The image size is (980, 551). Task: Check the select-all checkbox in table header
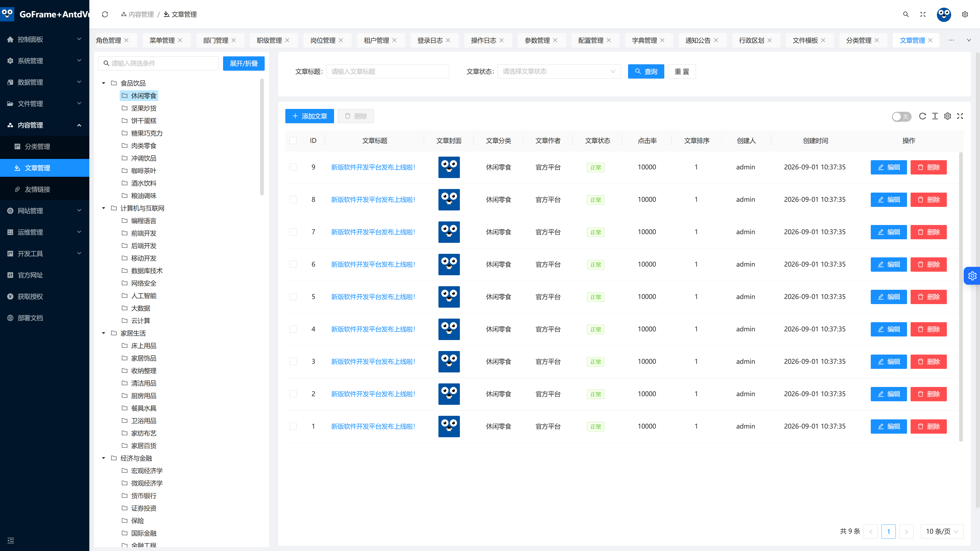pos(293,141)
